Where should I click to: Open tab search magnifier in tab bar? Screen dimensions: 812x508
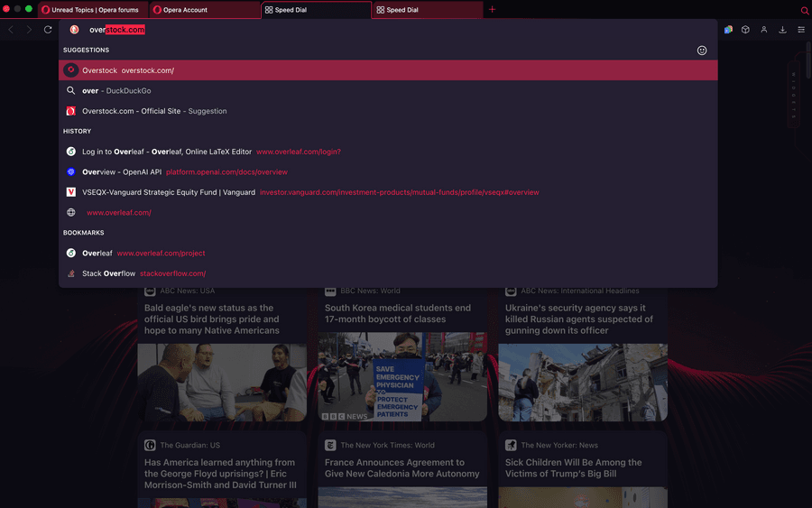[x=805, y=10]
